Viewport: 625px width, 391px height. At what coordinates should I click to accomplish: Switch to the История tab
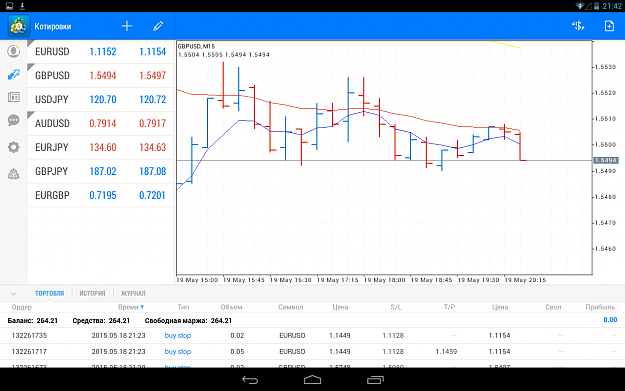92,293
